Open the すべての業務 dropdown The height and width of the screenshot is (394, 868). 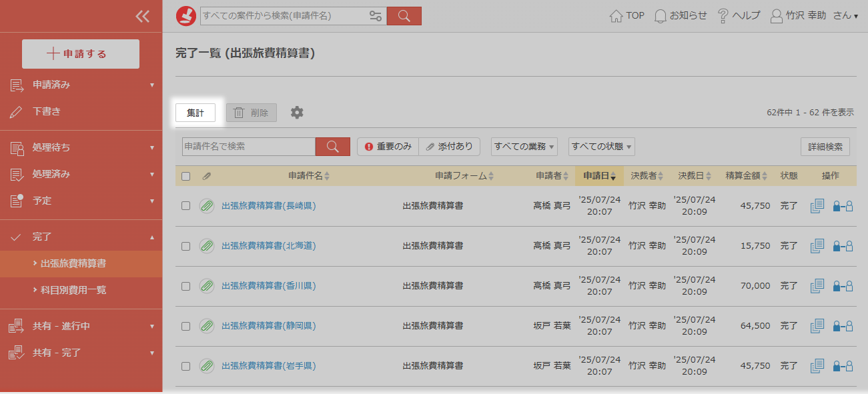click(524, 147)
